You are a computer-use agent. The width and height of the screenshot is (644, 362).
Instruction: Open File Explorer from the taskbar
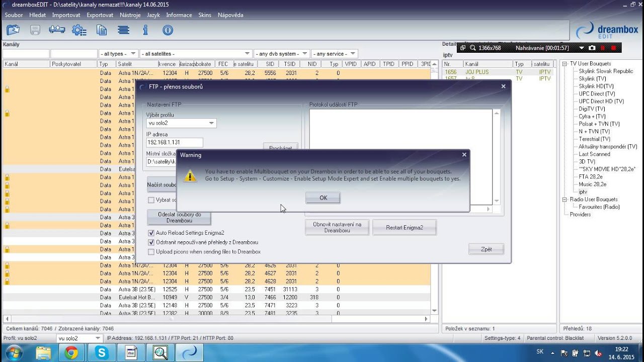click(x=43, y=353)
